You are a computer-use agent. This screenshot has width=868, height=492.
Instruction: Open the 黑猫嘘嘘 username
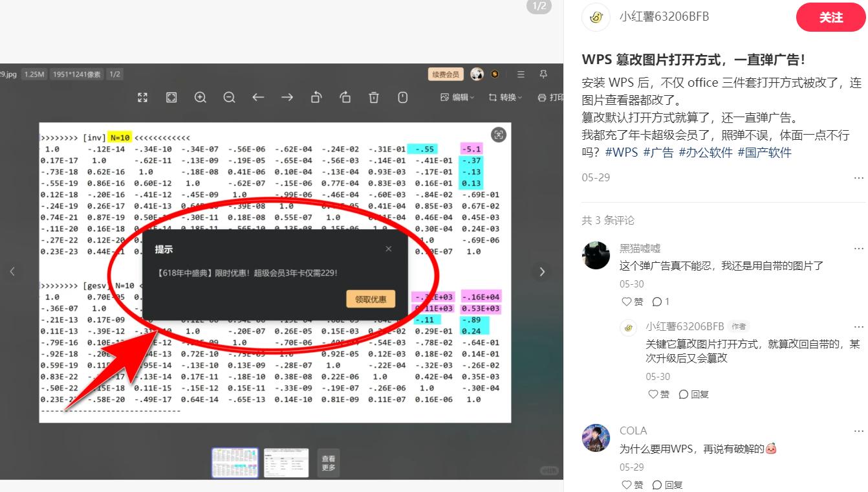pos(640,249)
